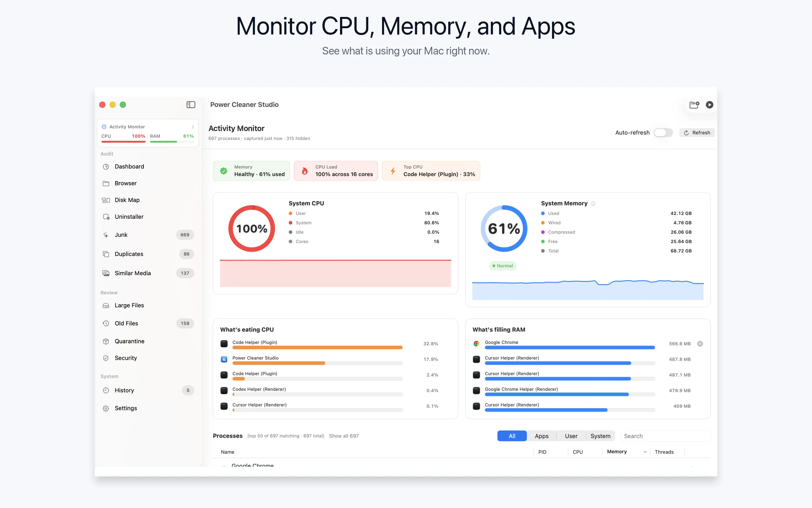The height and width of the screenshot is (508, 812).
Task: Click the Code Helper (Plugin) 32.8% CPU bar
Action: point(317,347)
